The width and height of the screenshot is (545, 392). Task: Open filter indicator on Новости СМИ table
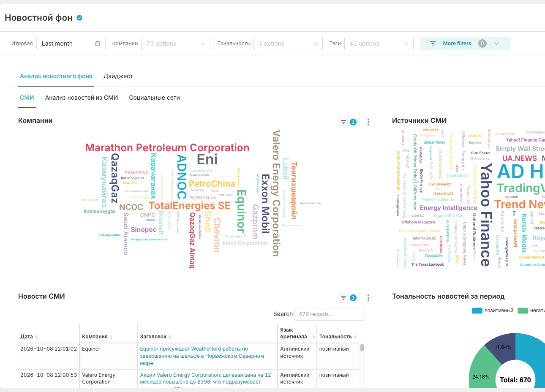pyautogui.click(x=349, y=298)
